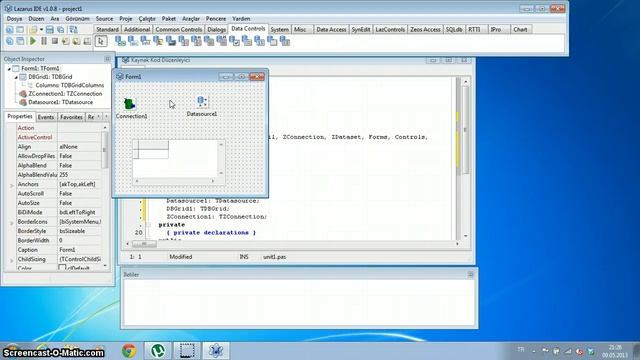This screenshot has height=360, width=640.
Task: Expand the ChildSizing property
Action: tap(12, 260)
